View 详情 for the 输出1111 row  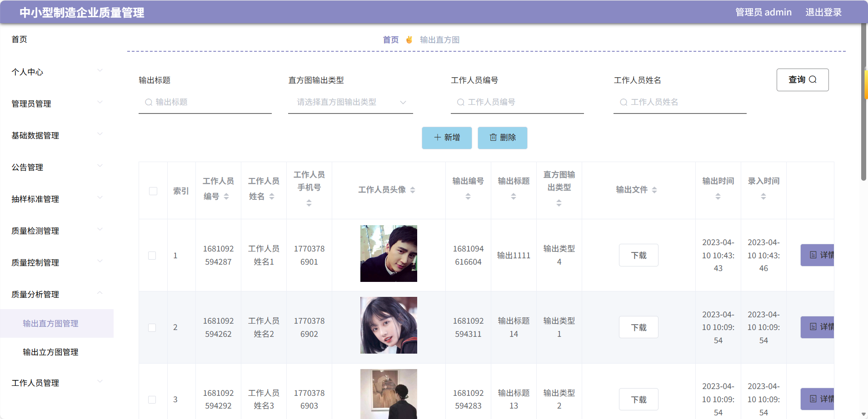pos(818,255)
